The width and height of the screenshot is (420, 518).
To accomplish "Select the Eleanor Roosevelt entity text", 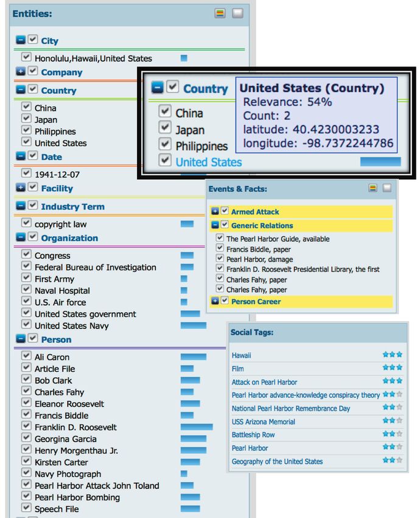I will point(69,404).
